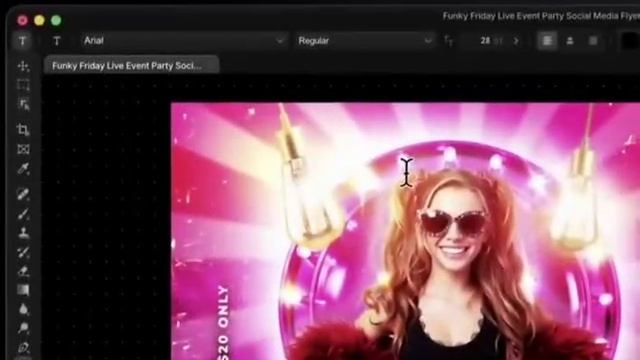Select the Pen tool at toolbar bottom

coord(23,347)
